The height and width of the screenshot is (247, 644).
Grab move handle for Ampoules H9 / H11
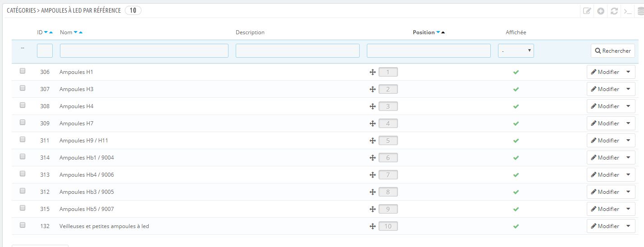point(373,141)
